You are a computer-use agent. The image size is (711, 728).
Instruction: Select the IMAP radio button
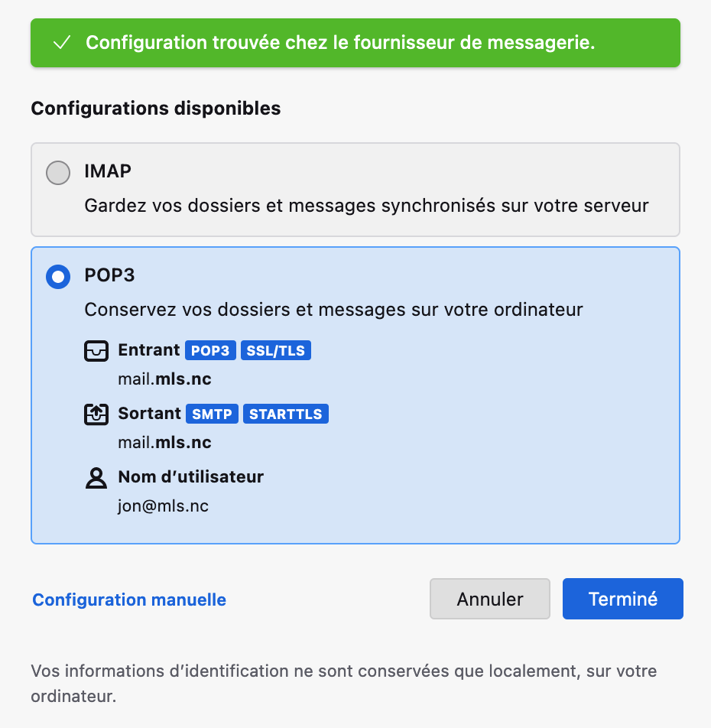(x=58, y=173)
